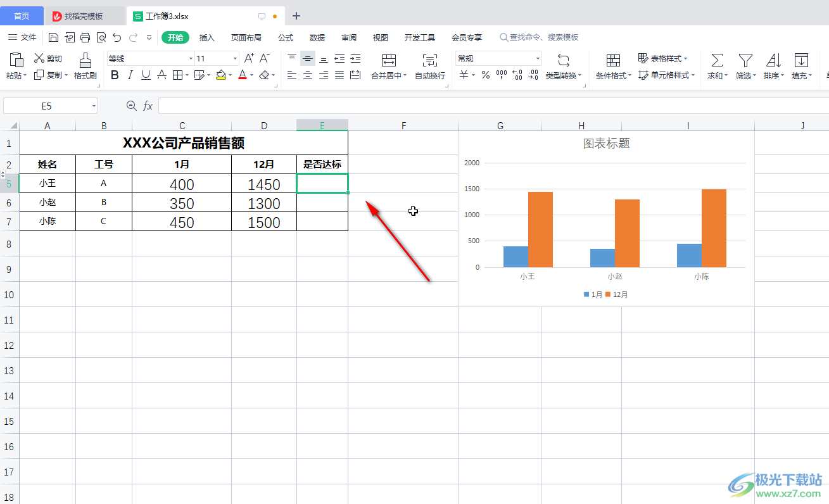Select cell containing 1450

(x=264, y=184)
